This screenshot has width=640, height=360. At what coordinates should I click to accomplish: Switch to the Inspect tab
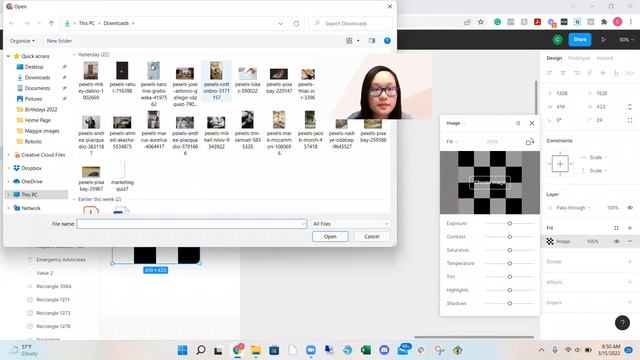(604, 58)
